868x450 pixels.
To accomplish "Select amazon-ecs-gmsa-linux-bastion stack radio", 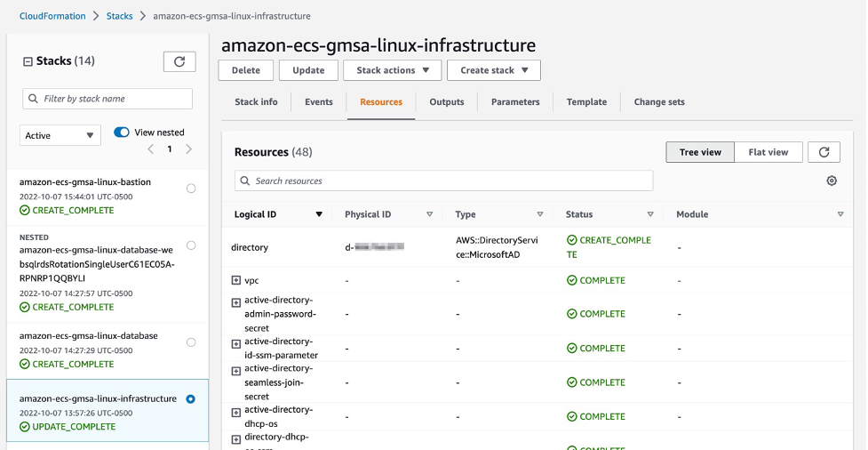I will tap(191, 189).
